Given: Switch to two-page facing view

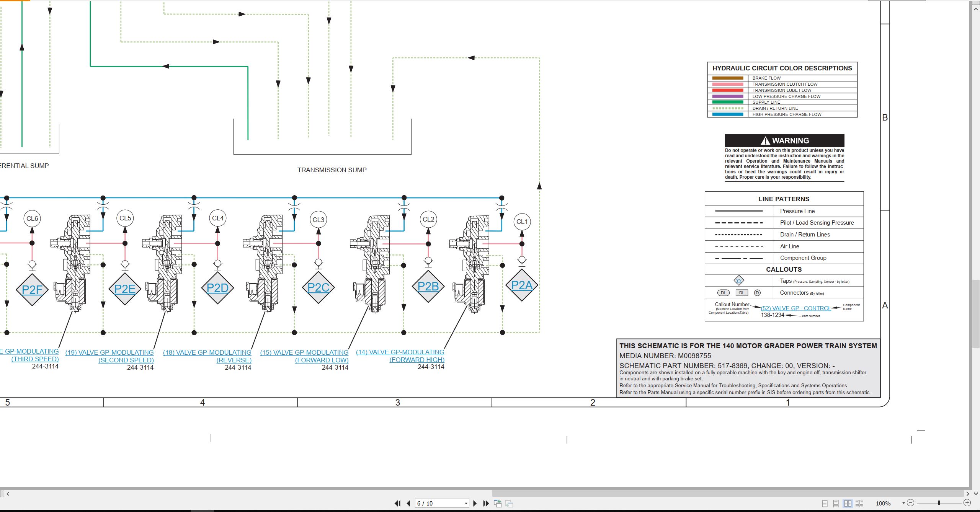Looking at the screenshot, I should pos(848,504).
